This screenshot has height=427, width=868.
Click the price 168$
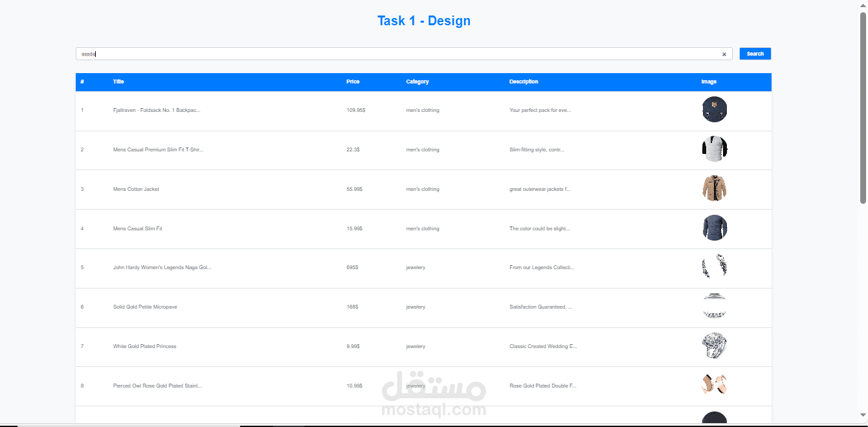[x=353, y=307]
